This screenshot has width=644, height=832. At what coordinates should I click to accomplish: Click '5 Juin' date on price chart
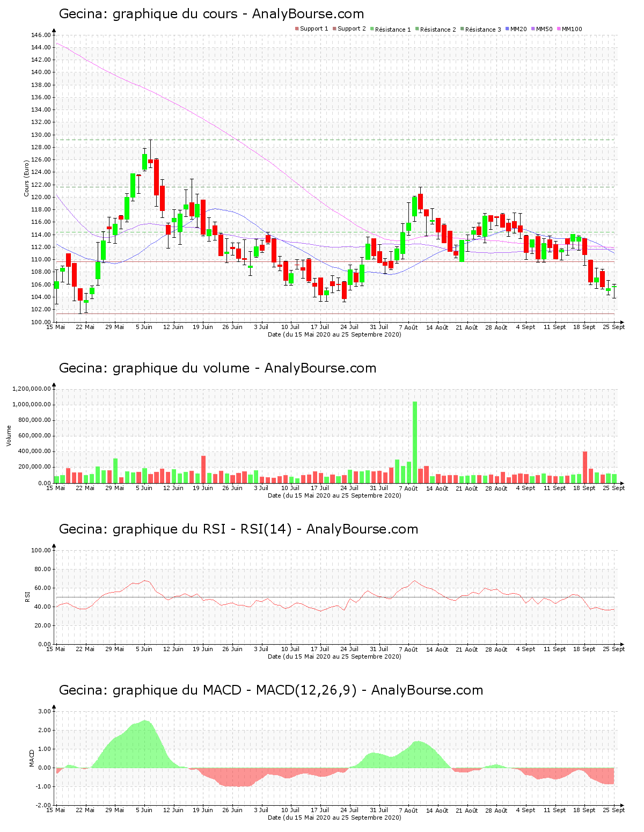coord(144,327)
